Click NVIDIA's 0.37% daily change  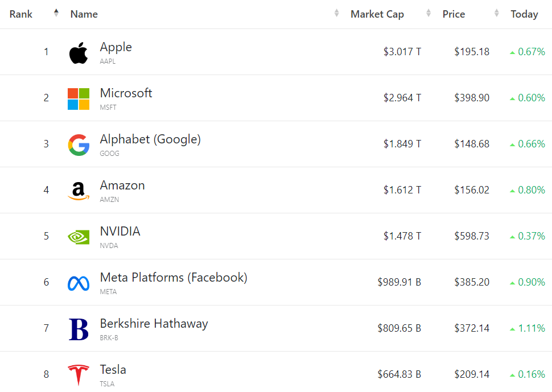click(x=531, y=236)
